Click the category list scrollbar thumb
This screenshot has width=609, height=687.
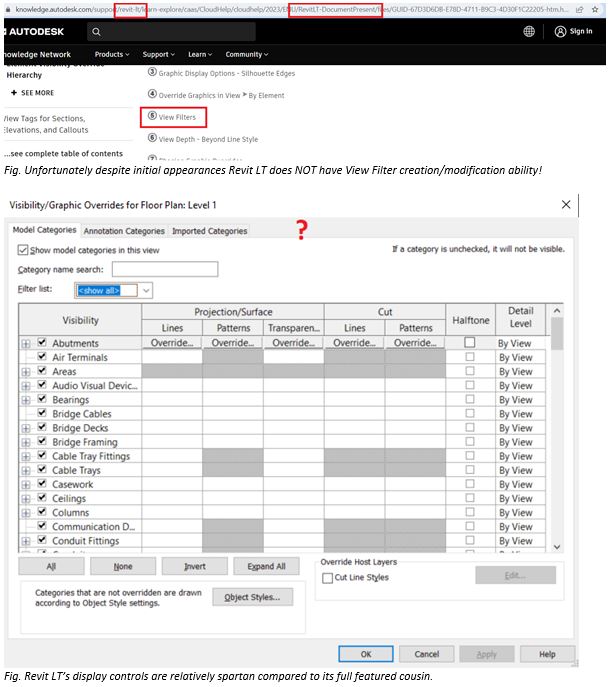point(557,334)
